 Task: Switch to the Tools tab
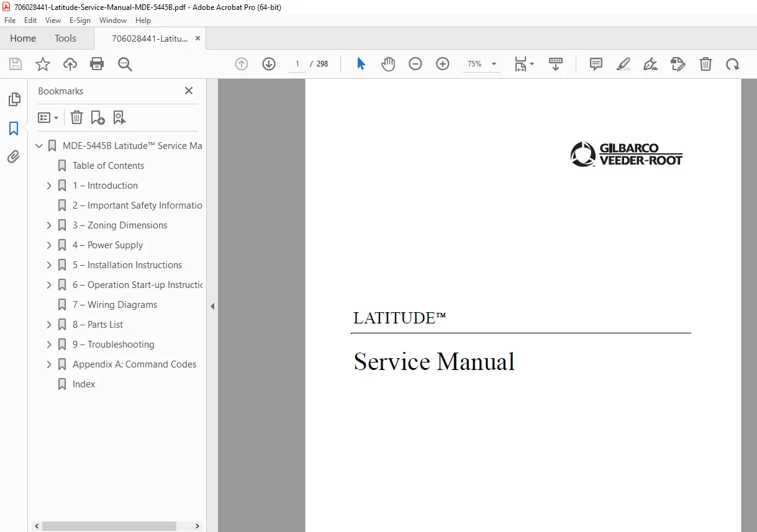point(65,38)
